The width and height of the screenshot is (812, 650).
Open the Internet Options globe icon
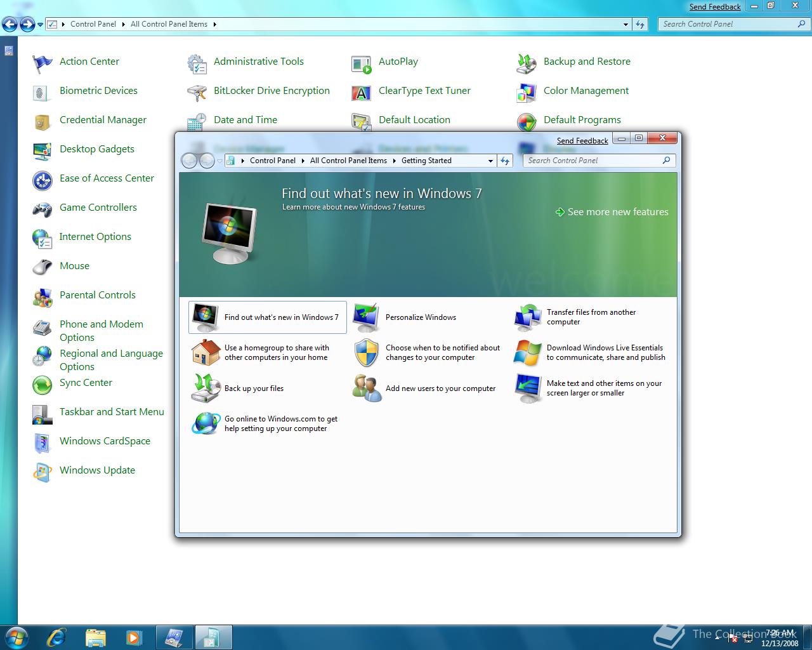43,239
